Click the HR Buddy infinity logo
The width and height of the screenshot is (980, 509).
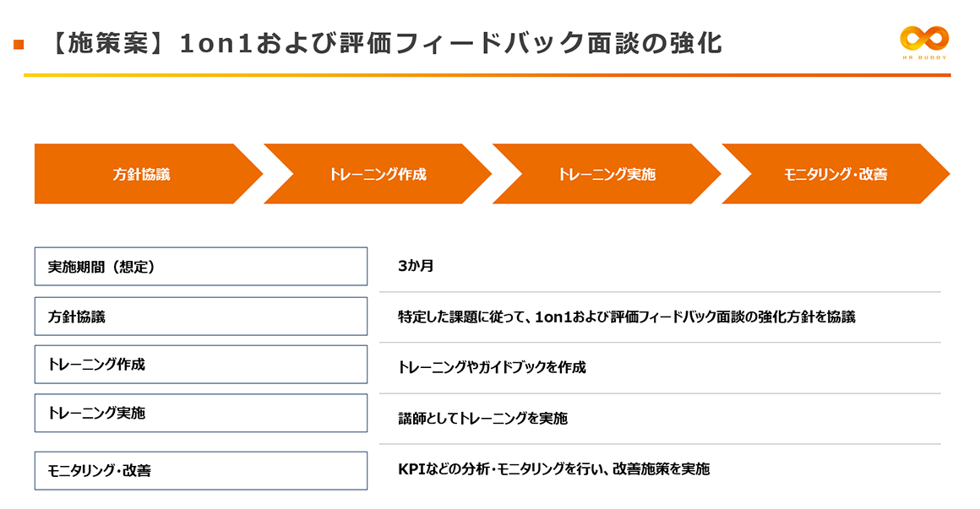click(x=924, y=37)
